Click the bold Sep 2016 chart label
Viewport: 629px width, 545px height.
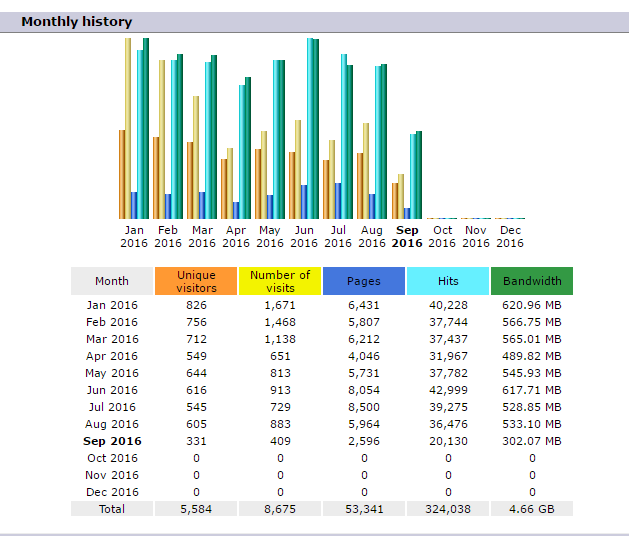pyautogui.click(x=407, y=237)
